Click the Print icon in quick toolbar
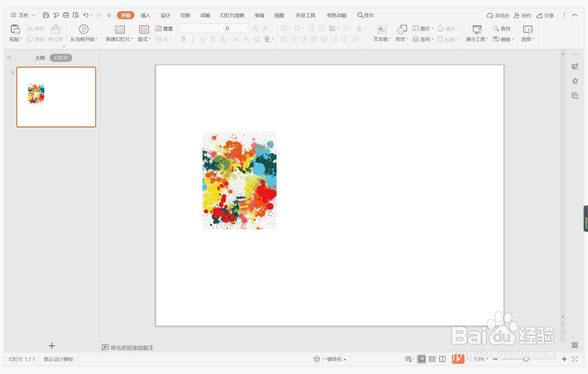This screenshot has height=374, width=588. 66,15
